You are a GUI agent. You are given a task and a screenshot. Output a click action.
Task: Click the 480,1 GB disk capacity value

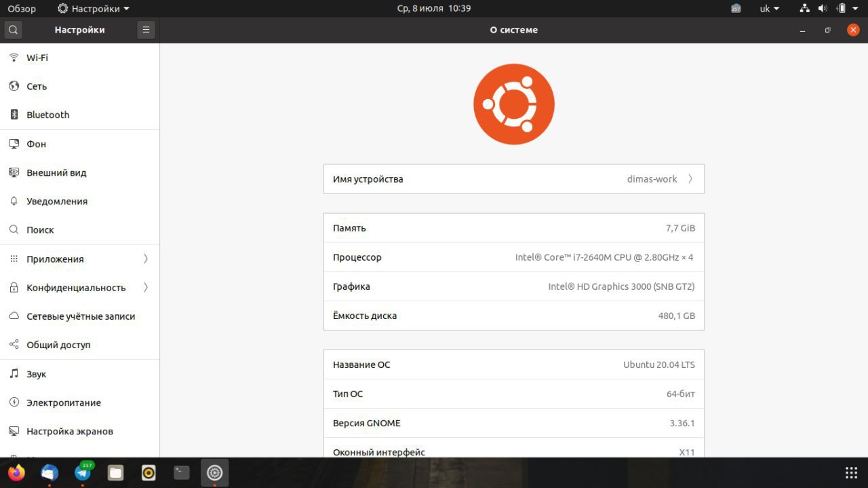(x=677, y=316)
